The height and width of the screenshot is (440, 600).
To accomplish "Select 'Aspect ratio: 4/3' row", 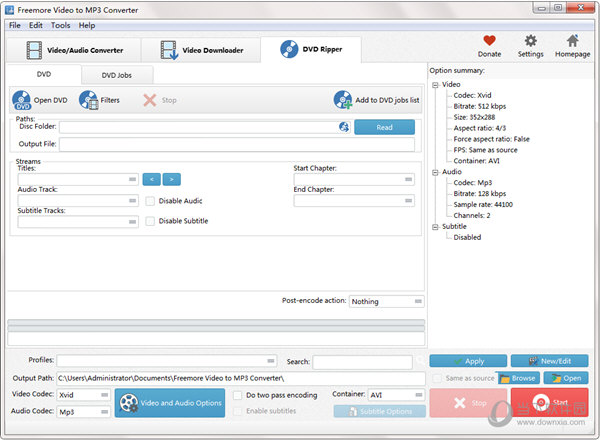I will 479,128.
